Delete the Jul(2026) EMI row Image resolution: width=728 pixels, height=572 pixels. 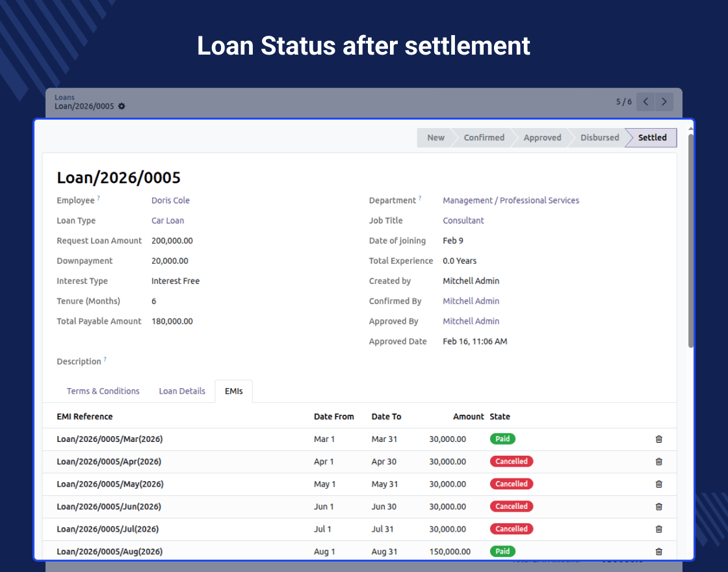tap(659, 529)
